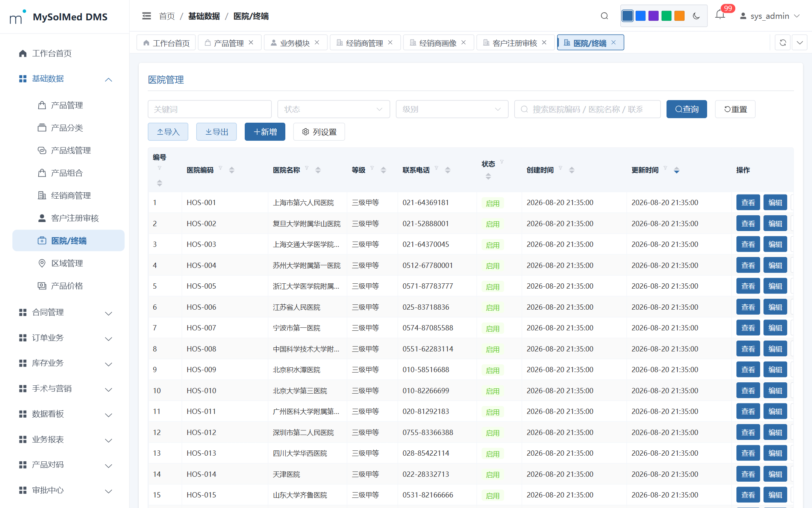Sort by 等级 column
The image size is (812, 508).
pos(383,170)
